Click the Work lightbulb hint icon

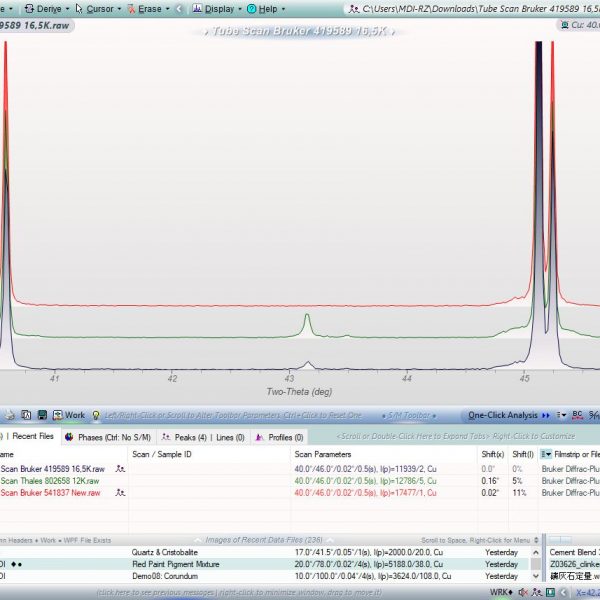(96, 415)
